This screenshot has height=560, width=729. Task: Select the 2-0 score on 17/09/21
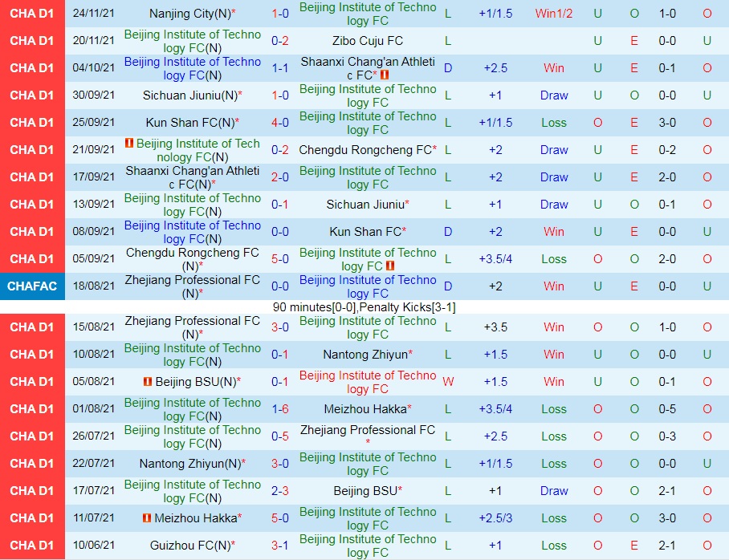(280, 177)
